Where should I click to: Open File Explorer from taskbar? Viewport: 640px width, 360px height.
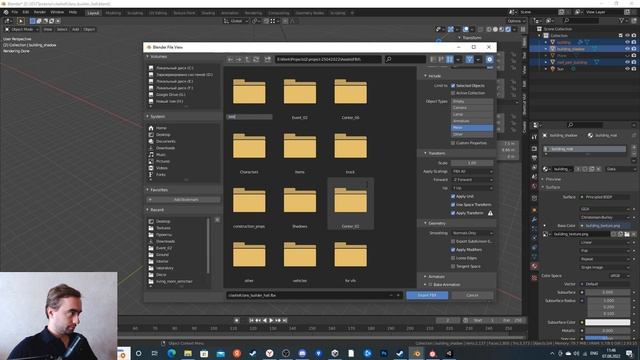click(x=188, y=353)
